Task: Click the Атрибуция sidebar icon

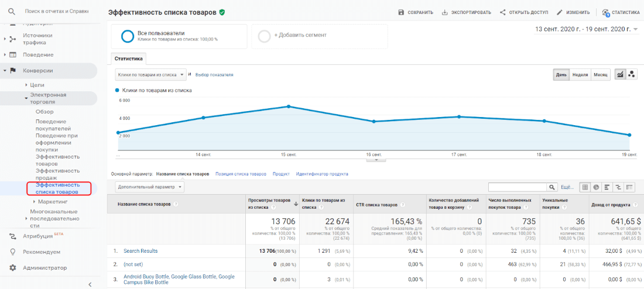Action: [13, 236]
